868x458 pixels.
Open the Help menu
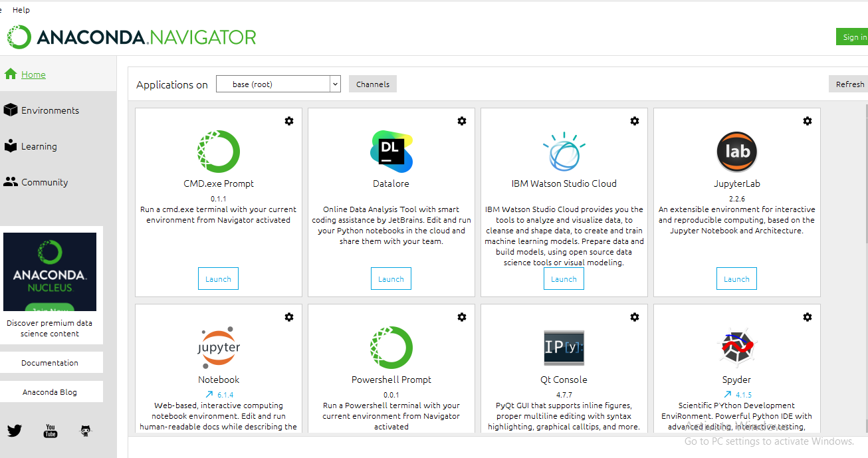21,10
